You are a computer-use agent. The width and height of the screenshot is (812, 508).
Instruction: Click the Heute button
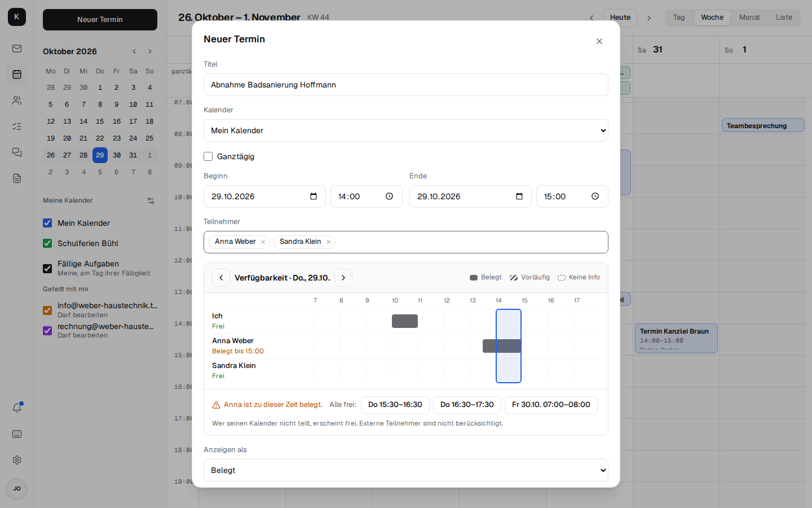pyautogui.click(x=620, y=17)
